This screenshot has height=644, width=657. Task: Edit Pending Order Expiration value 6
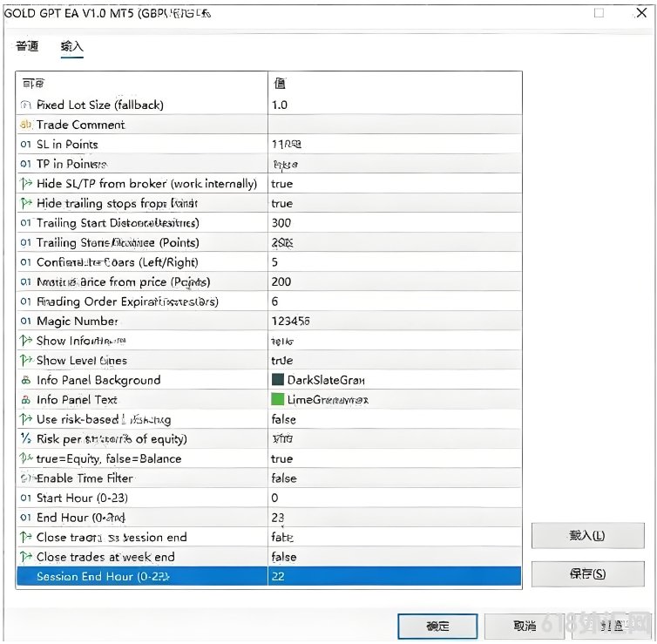pyautogui.click(x=395, y=302)
